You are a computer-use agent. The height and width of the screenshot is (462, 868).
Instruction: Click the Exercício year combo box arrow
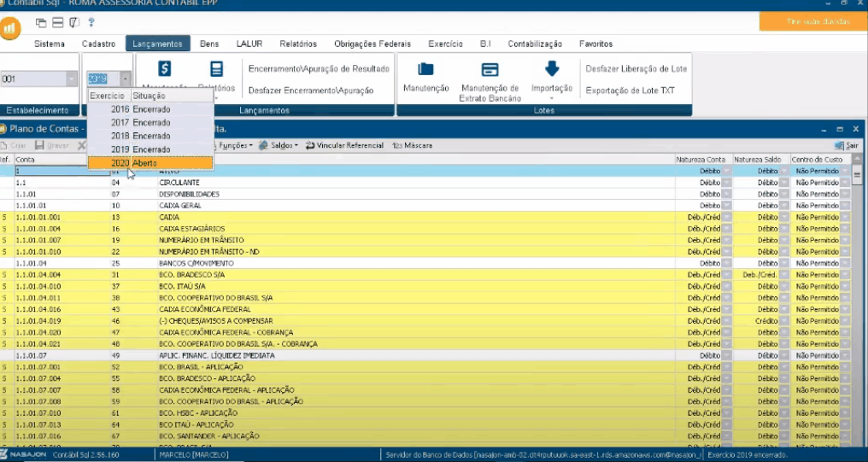[x=126, y=79]
